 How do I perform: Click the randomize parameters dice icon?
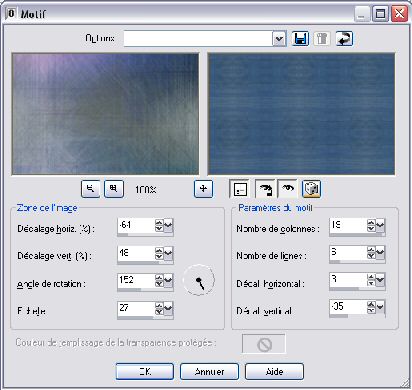pyautogui.click(x=311, y=189)
